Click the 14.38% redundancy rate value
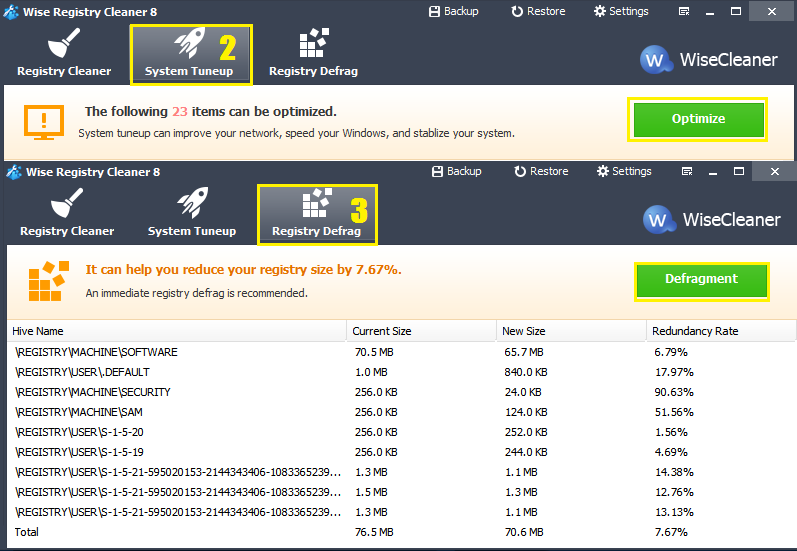Image resolution: width=797 pixels, height=551 pixels. pos(674,472)
